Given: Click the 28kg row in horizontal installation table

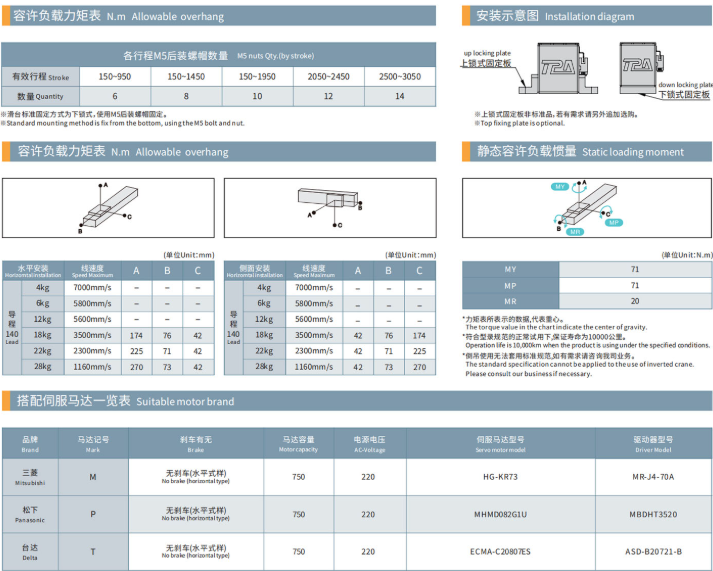Looking at the screenshot, I should [108, 366].
